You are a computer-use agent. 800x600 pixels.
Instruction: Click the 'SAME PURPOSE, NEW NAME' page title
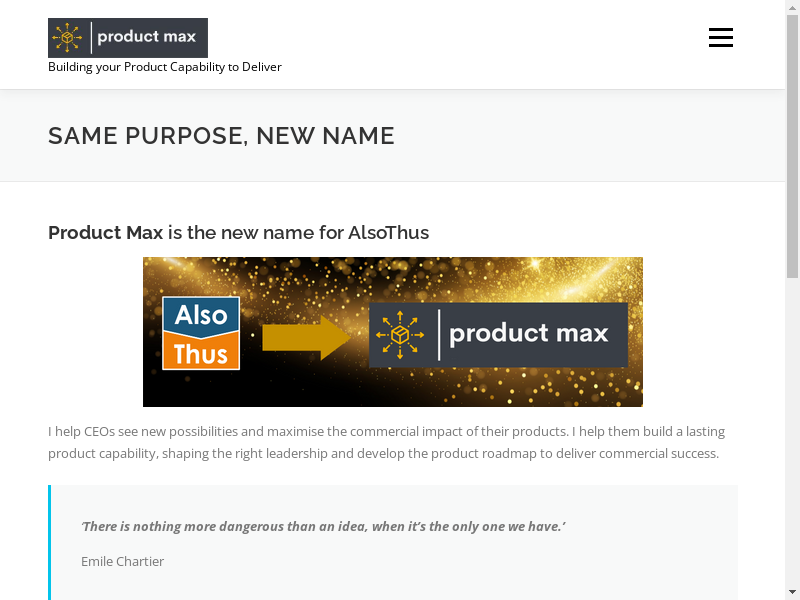click(221, 136)
